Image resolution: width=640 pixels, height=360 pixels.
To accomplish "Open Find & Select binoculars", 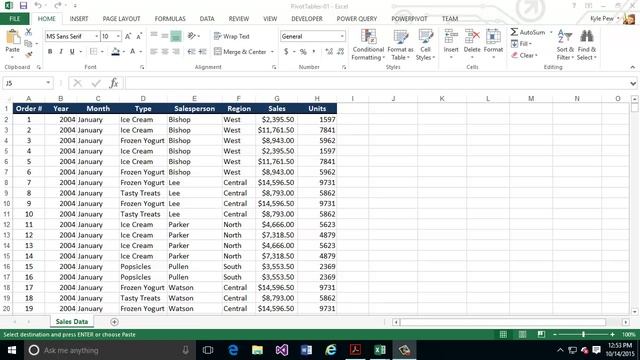I will point(587,45).
